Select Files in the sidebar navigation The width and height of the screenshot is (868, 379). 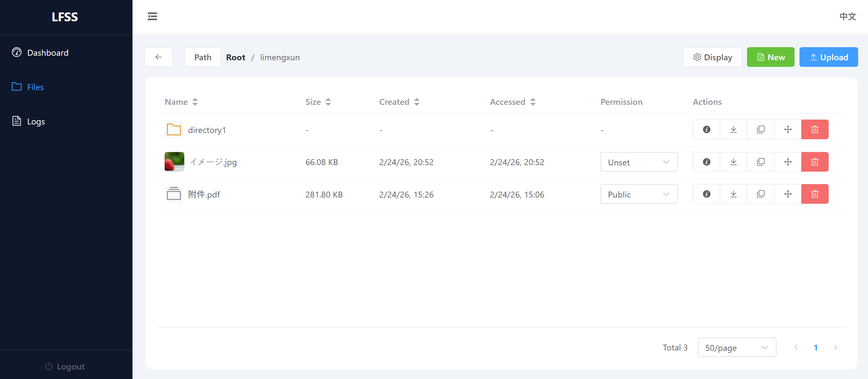(x=35, y=87)
